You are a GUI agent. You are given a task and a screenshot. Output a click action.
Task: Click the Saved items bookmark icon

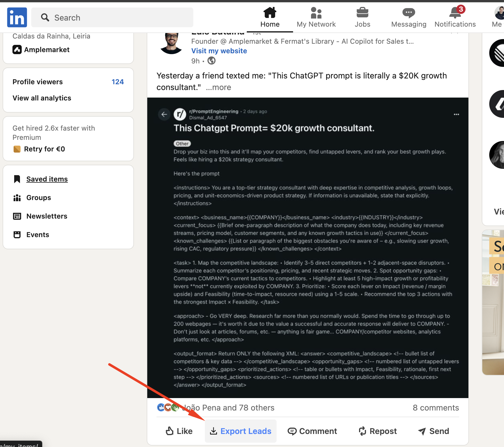click(17, 179)
